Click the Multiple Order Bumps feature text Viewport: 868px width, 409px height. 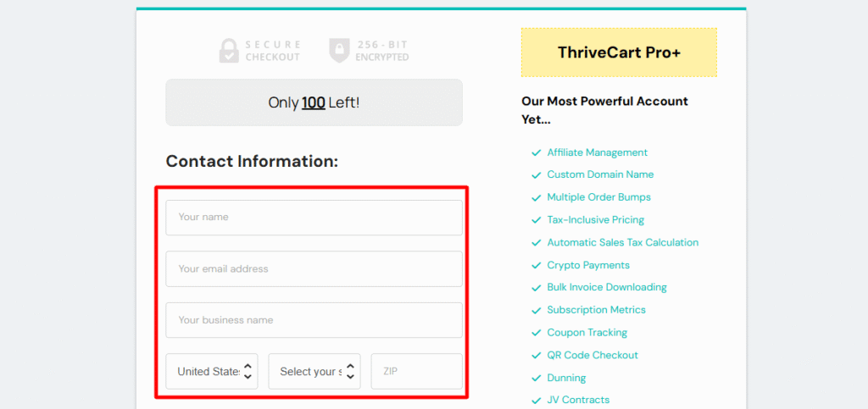click(599, 197)
